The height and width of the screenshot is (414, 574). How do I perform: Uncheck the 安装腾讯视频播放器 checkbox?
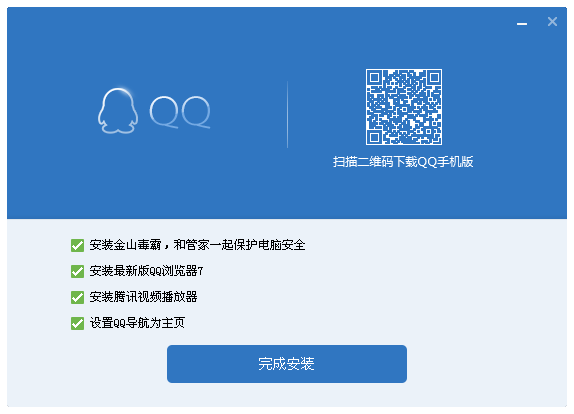click(x=77, y=297)
